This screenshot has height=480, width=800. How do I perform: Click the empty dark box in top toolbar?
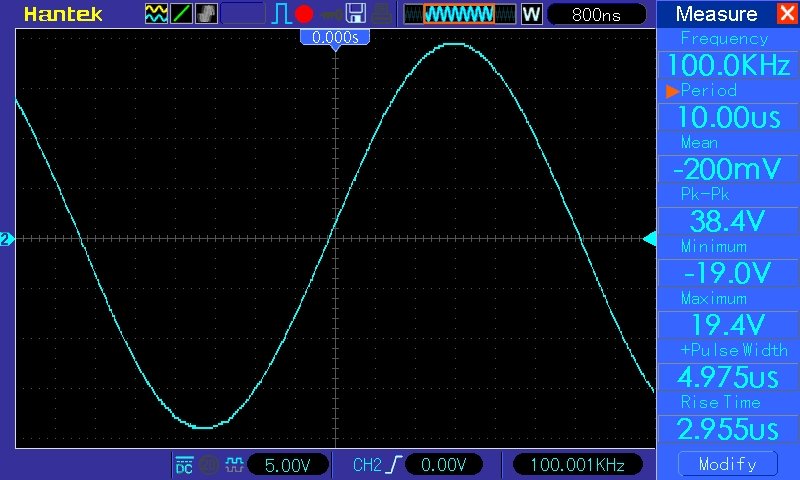click(x=243, y=14)
